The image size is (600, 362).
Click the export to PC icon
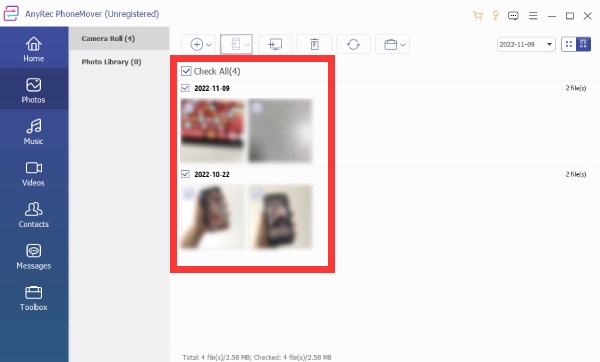click(276, 44)
